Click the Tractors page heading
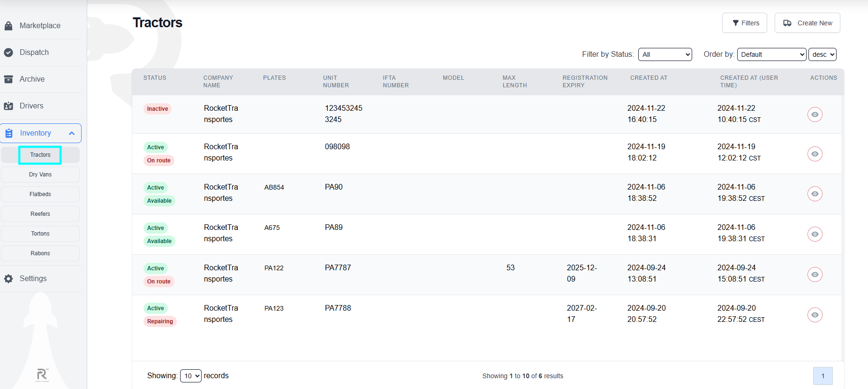The height and width of the screenshot is (389, 868). (x=158, y=23)
